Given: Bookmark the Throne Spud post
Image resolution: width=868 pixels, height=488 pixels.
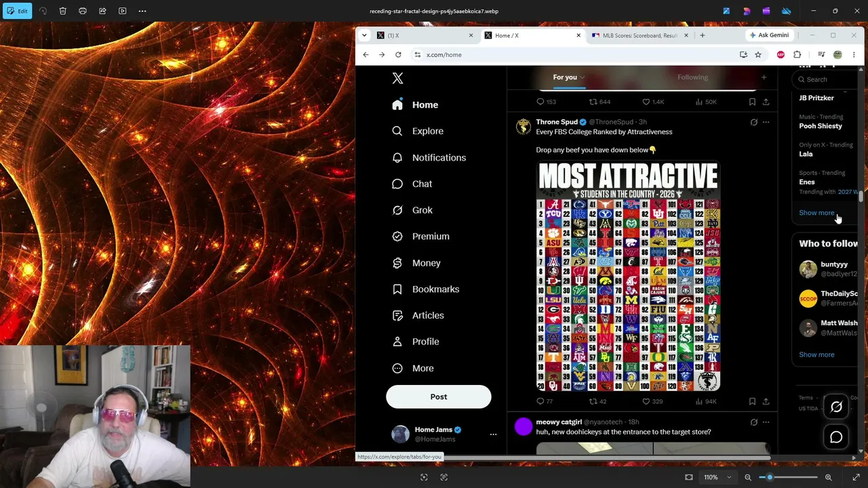Looking at the screenshot, I should tap(752, 401).
